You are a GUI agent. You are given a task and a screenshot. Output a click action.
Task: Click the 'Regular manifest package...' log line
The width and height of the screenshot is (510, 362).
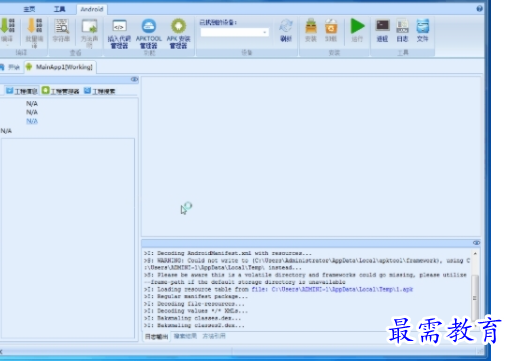(196, 296)
